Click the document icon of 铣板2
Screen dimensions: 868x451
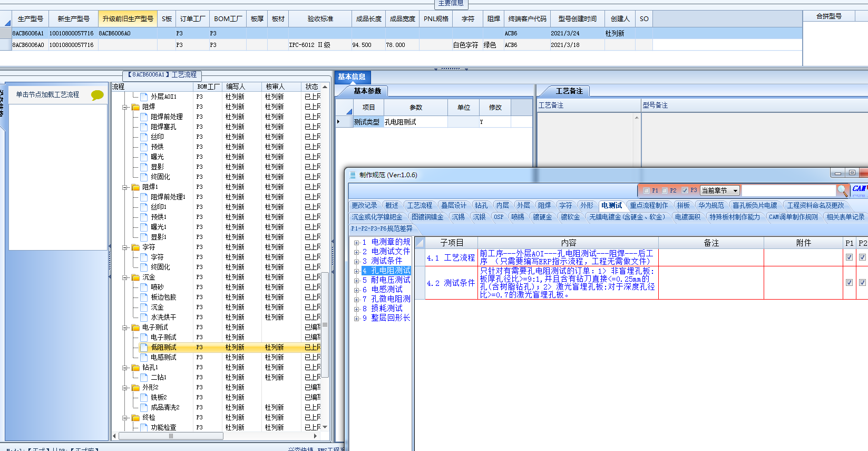(144, 397)
